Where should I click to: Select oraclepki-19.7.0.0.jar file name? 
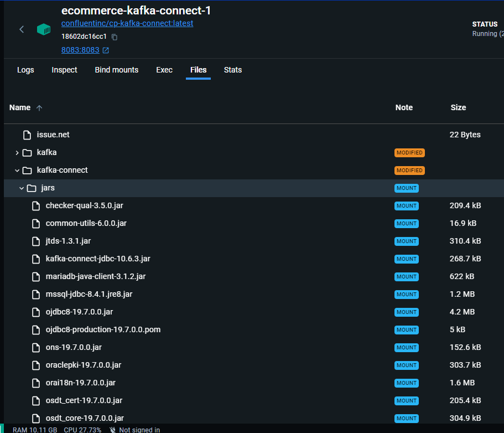(x=84, y=365)
